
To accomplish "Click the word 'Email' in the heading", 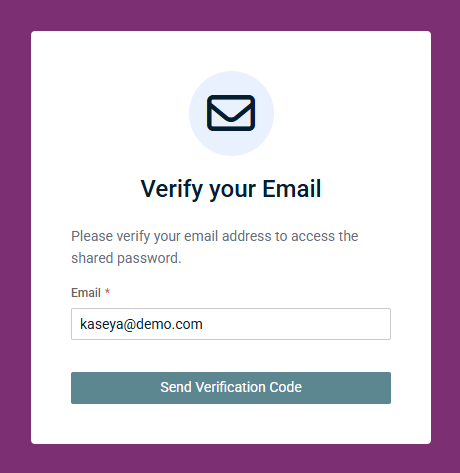I will 292,189.
